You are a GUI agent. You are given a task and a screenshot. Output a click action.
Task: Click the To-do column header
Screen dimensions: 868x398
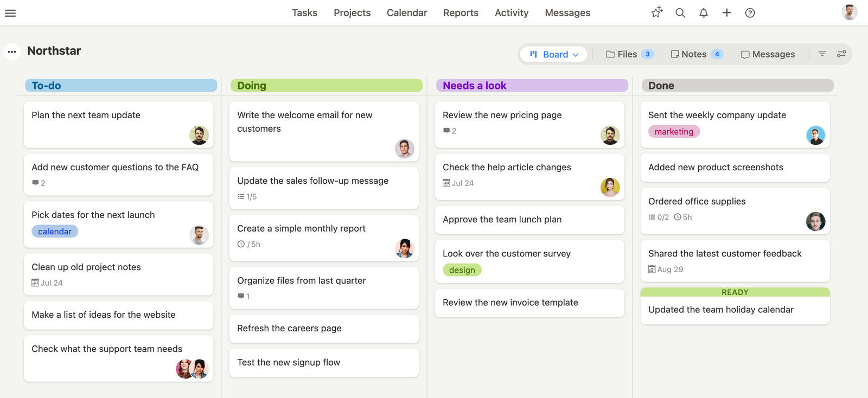121,85
